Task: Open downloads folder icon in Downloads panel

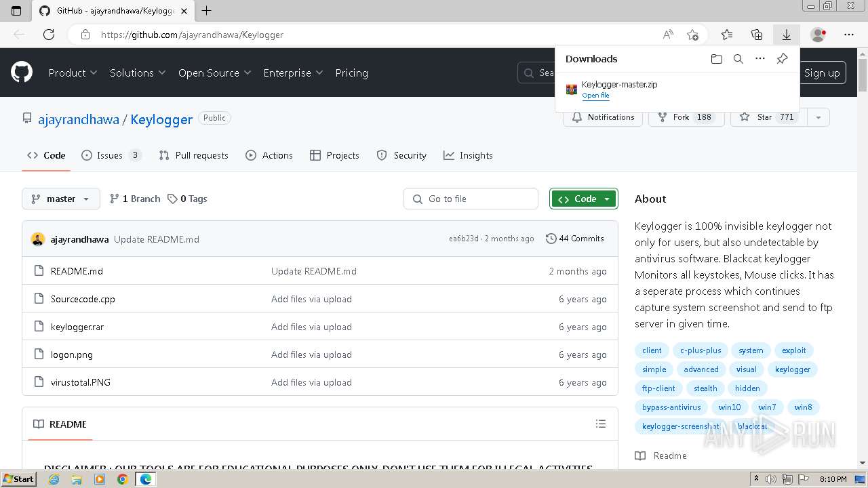Action: 717,59
